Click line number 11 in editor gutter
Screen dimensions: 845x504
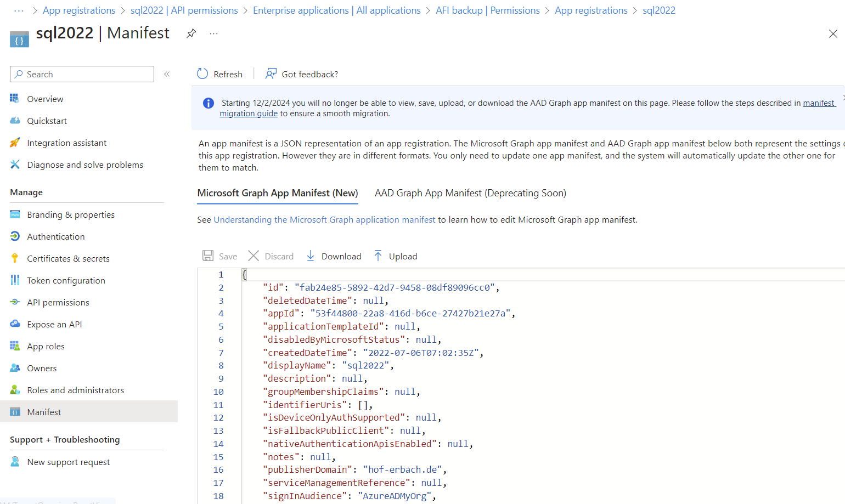[x=218, y=405]
